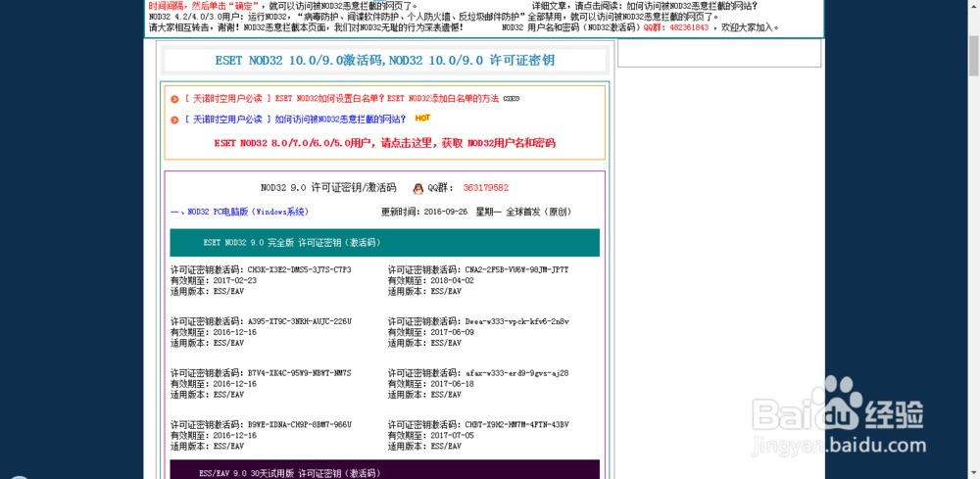Click expiry date 2016-12-16 under key B9WE-XDNA
This screenshot has height=479, width=980.
(235, 435)
